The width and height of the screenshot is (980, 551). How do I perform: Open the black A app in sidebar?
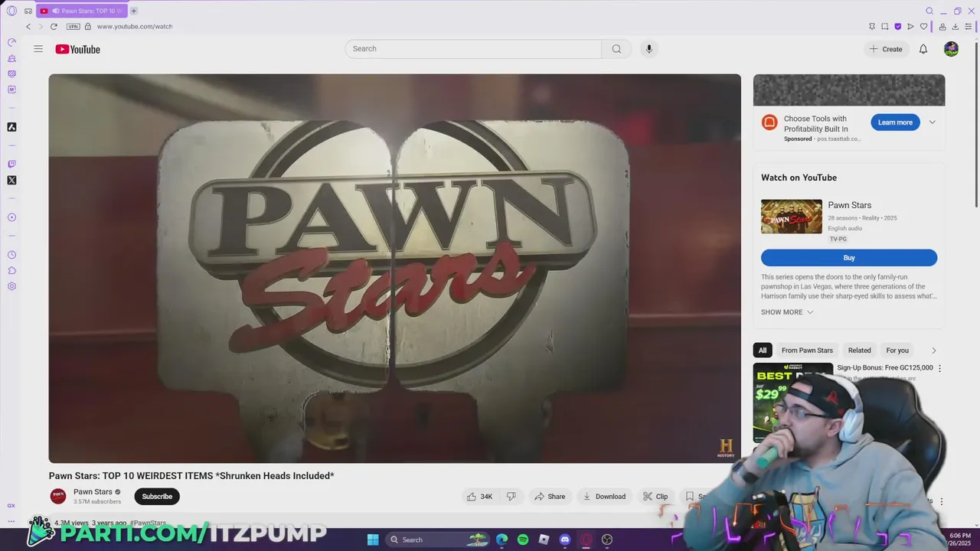tap(11, 127)
